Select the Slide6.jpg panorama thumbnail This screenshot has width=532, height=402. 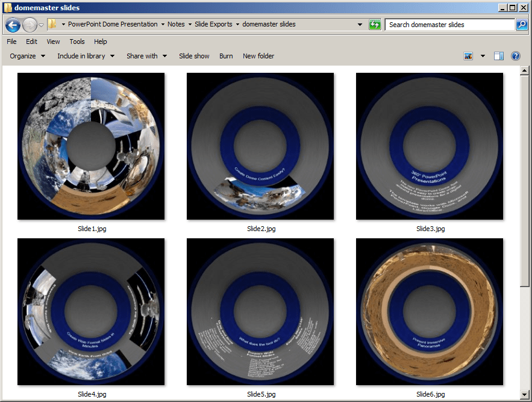point(430,312)
